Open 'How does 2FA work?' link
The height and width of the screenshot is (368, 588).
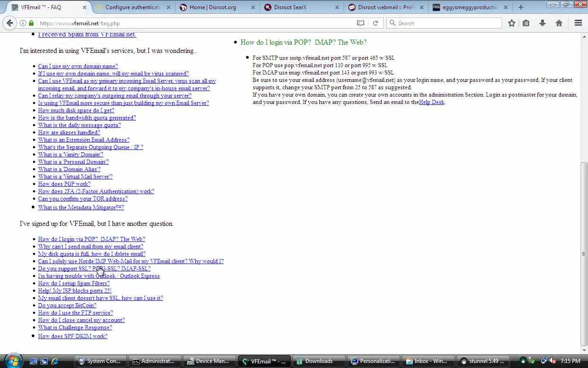click(x=96, y=191)
